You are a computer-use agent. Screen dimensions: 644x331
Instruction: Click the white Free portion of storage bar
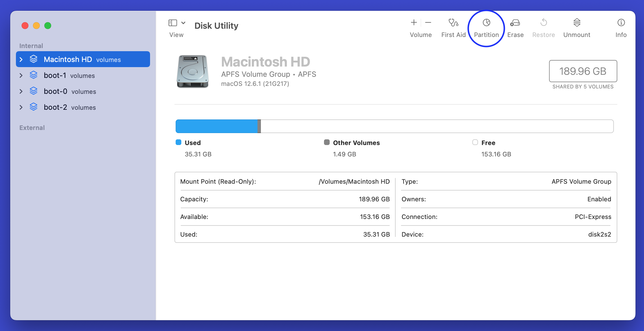coord(437,126)
